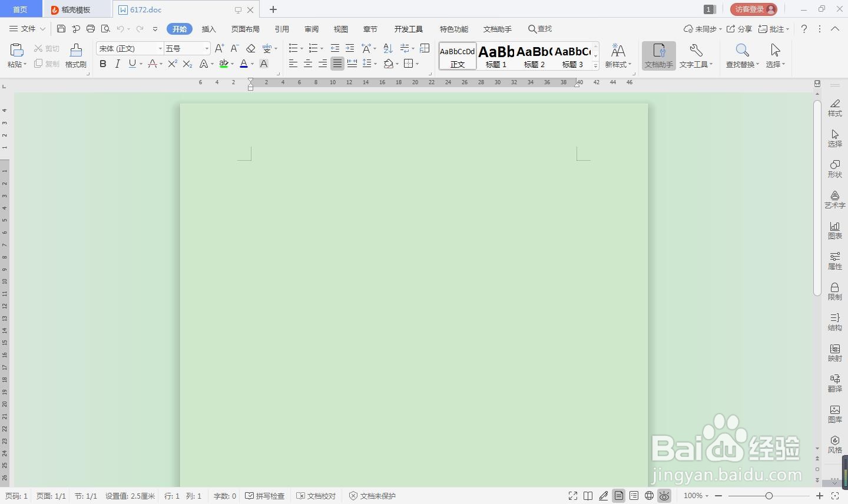Screen dimensions: 848x504
Task: Select the 艺术字 (WordArt) panel icon
Action: [x=834, y=198]
